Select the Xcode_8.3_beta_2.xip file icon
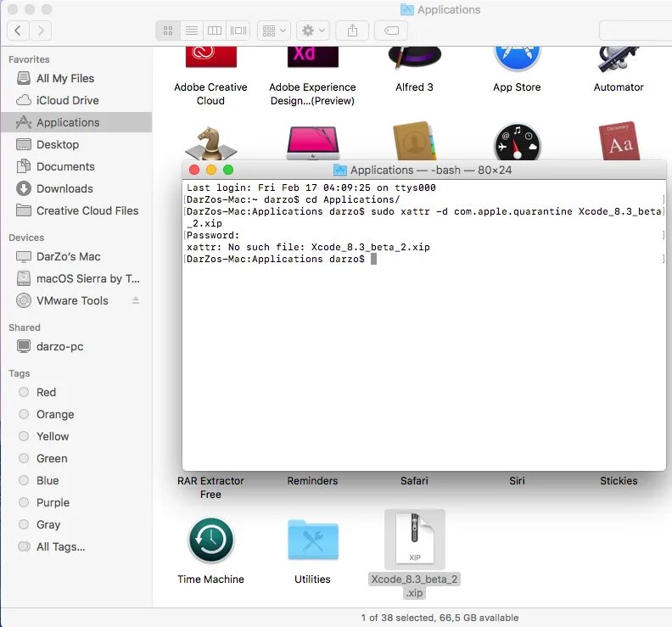The image size is (672, 627). (414, 539)
